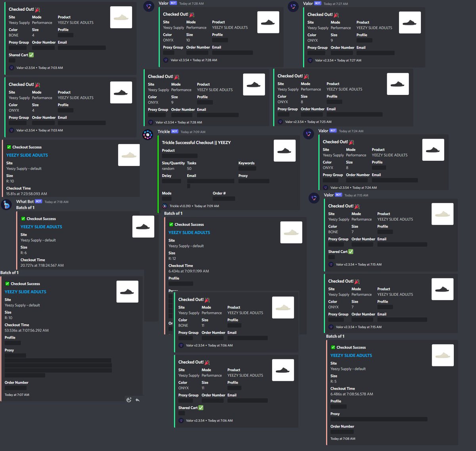Click the add reaction smiley icon

[x=129, y=400]
